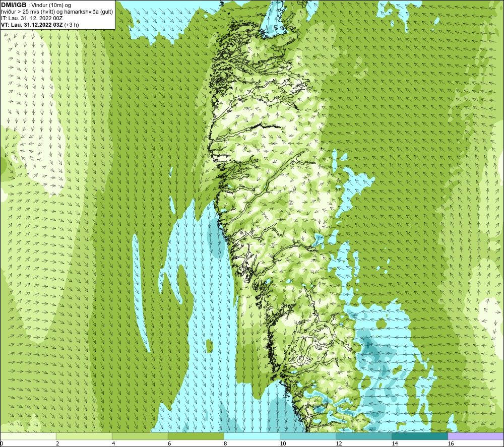Click the legend tick label 16
This screenshot has height=447, width=504.
[x=451, y=443]
